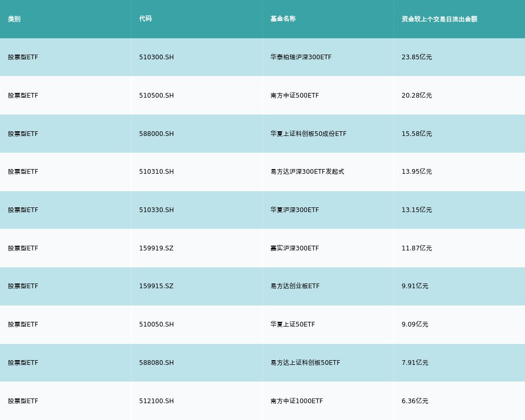This screenshot has width=525, height=420.
Task: Click fund name 易方达创业板ETF
Action: (295, 286)
